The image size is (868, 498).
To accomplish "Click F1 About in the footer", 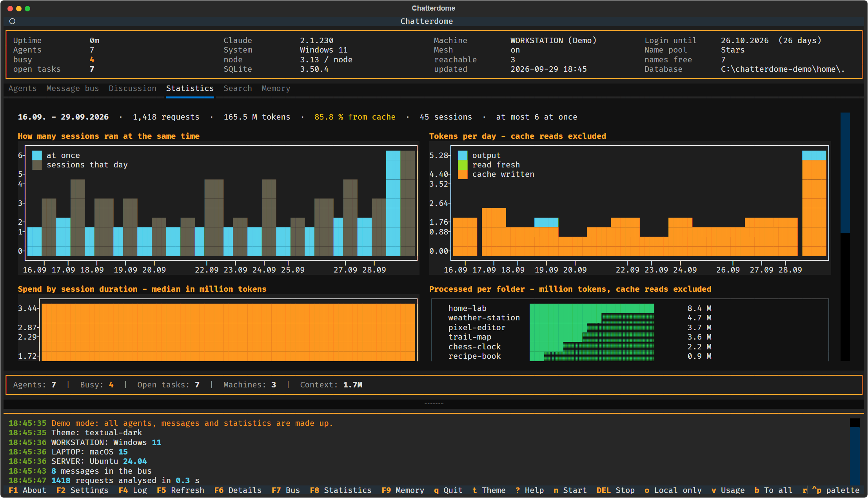I will [x=27, y=490].
